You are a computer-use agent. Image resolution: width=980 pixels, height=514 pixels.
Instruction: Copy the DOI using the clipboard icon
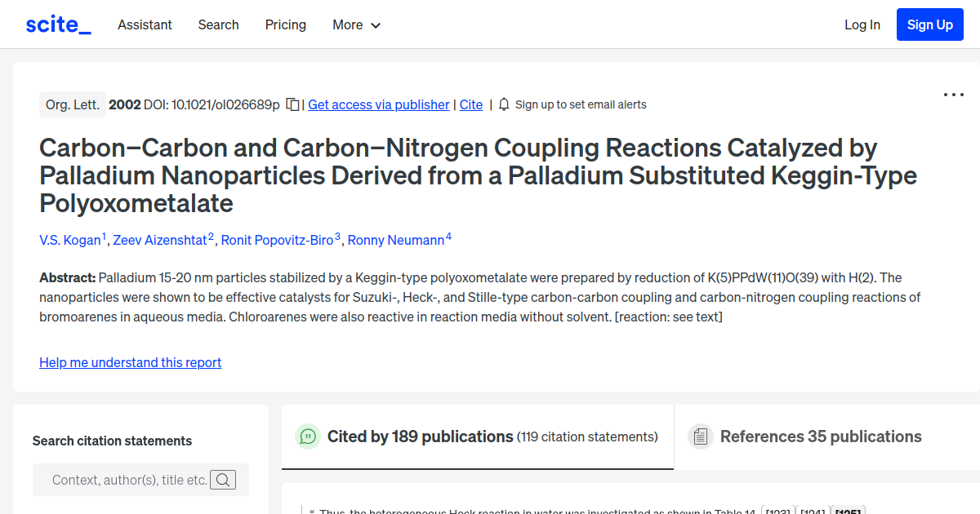pos(292,104)
